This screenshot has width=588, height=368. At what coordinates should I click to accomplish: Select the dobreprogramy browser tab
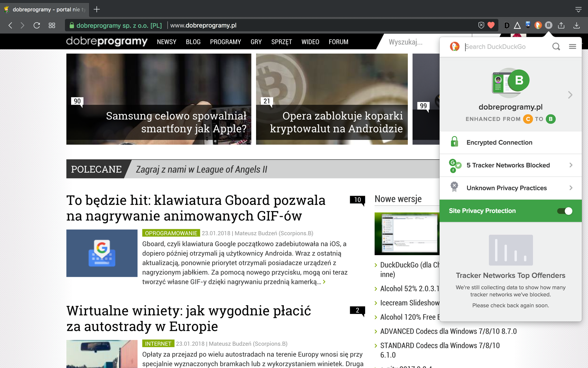tap(45, 9)
